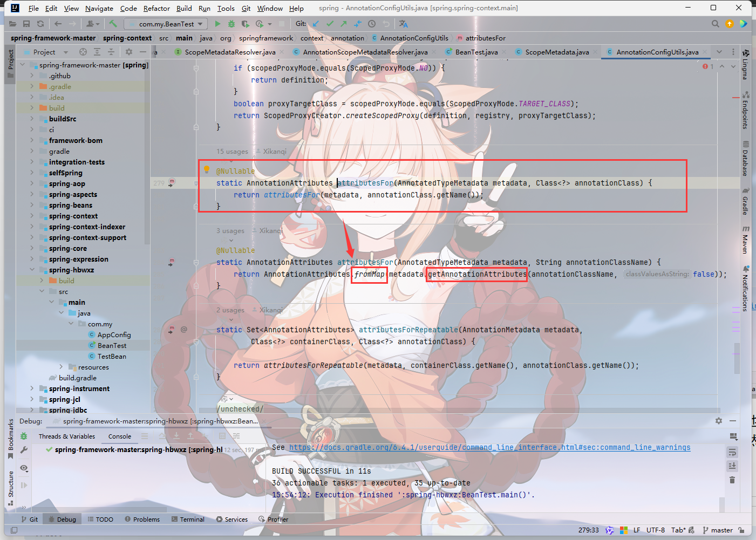The height and width of the screenshot is (540, 756).
Task: Open debug panel settings gear
Action: [x=718, y=421]
